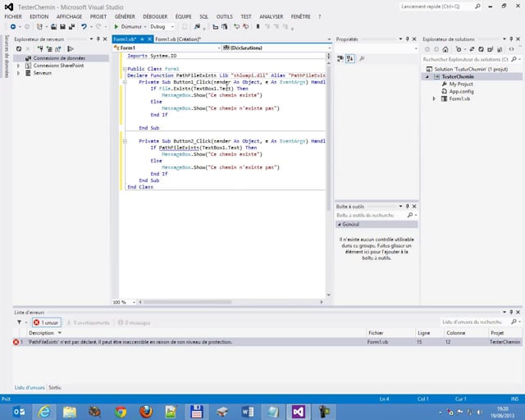Toggle the '0 messages' filter
The height and width of the screenshot is (420, 525).
[134, 323]
